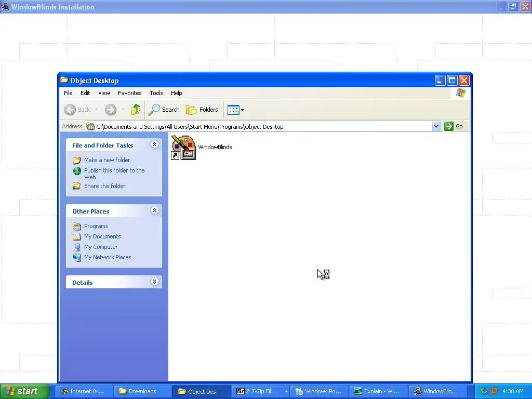The height and width of the screenshot is (399, 532).
Task: Open the File menu
Action: [x=68, y=93]
